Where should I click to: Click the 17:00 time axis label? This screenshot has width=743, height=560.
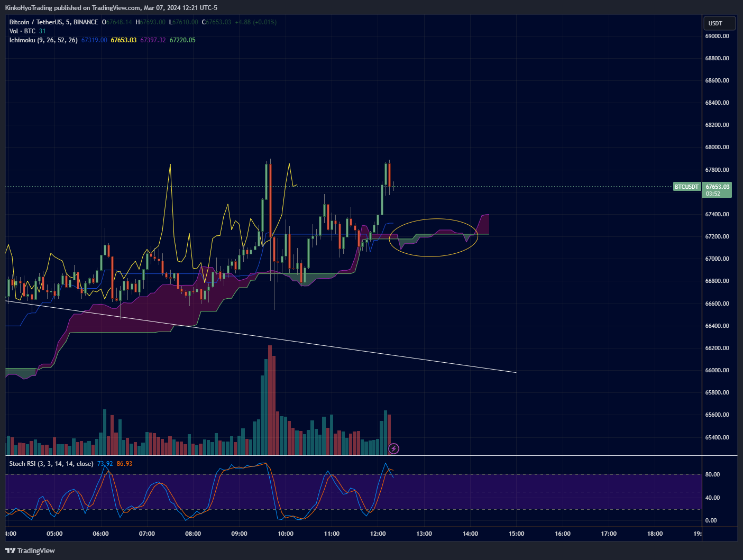click(x=609, y=534)
